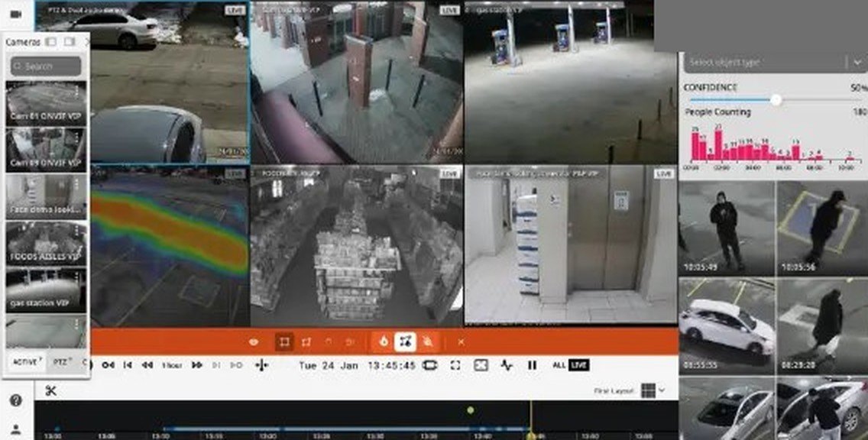The height and width of the screenshot is (440, 868).
Task: Click the camera Search field
Action: click(46, 66)
